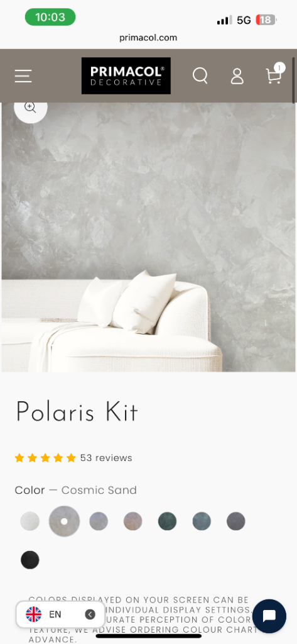The height and width of the screenshot is (644, 297).
Task: Select the white color swatch
Action: (x=30, y=521)
